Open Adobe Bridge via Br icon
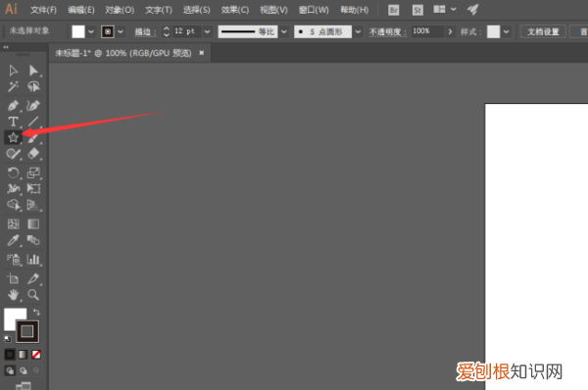The image size is (588, 390). click(394, 10)
